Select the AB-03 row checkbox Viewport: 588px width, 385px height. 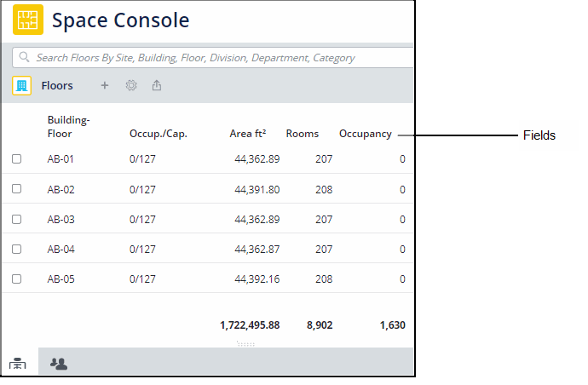tap(17, 220)
